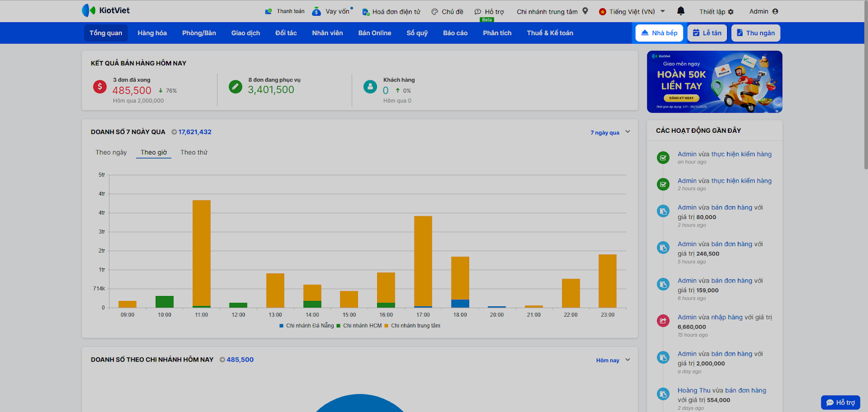
Task: Expand the 7 ngày qua period dropdown
Action: pyautogui.click(x=628, y=132)
